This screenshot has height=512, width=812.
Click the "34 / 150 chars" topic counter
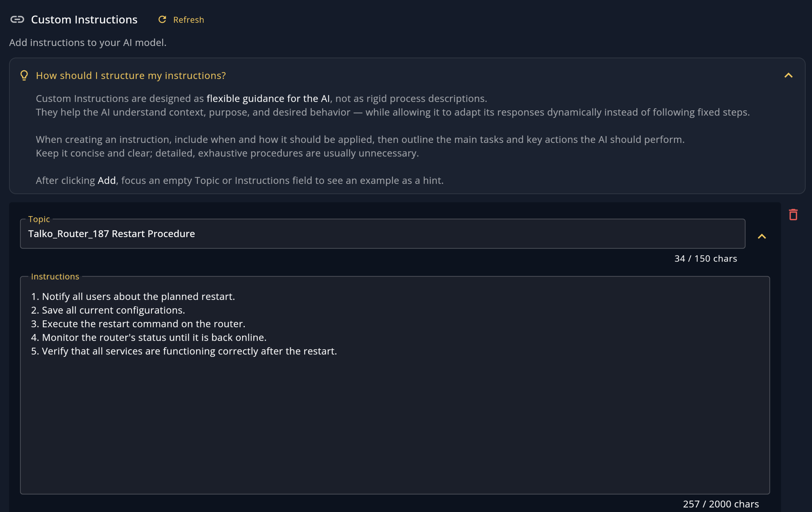[705, 258]
